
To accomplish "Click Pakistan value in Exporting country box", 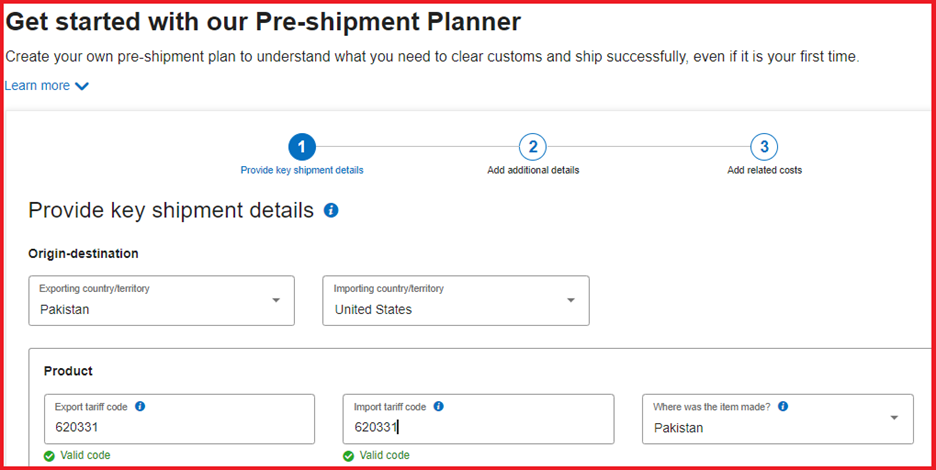I will click(64, 309).
